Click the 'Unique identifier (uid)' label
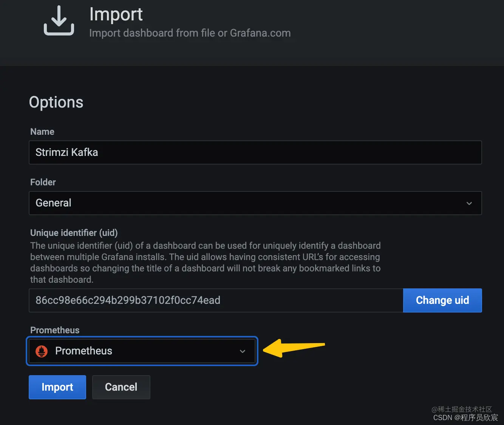Image resolution: width=504 pixels, height=425 pixels. [x=74, y=233]
